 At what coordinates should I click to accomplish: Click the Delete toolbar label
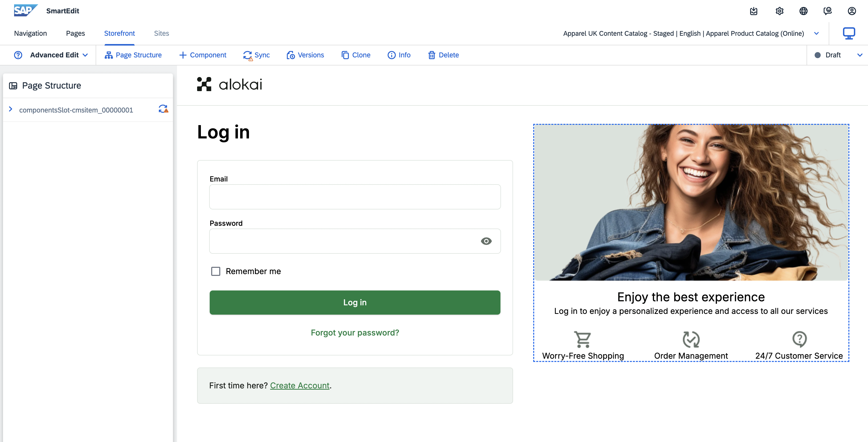(449, 55)
